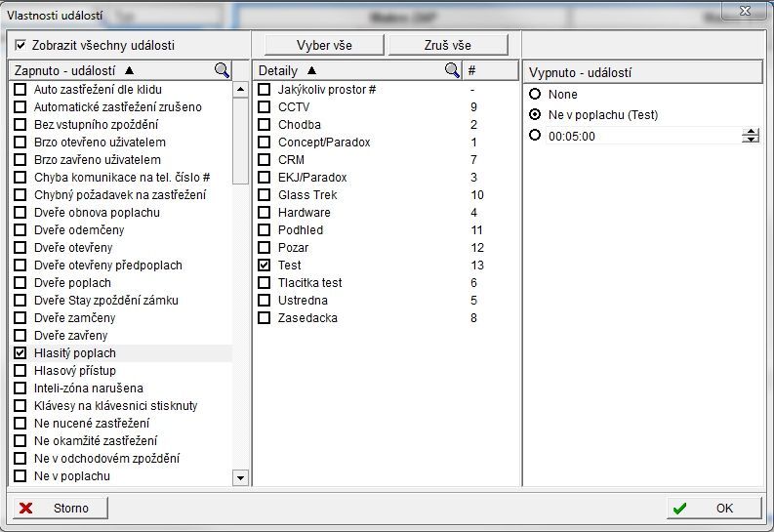Click the search magnifier in Detaily column header
Image resolution: width=774 pixels, height=532 pixels.
452,70
